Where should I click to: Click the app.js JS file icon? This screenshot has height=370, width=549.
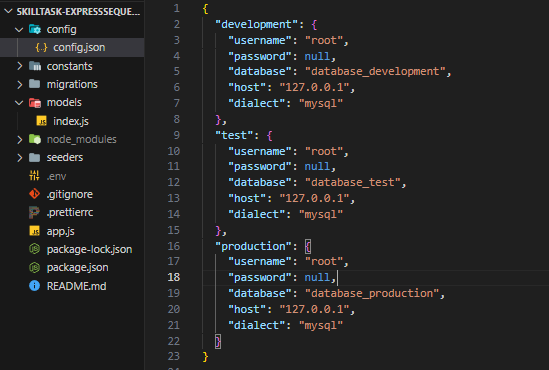[34, 231]
